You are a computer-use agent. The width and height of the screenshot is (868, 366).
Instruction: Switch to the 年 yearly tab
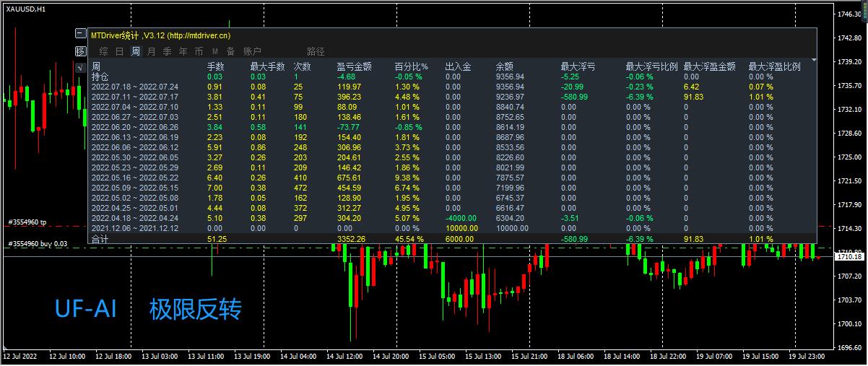(183, 51)
